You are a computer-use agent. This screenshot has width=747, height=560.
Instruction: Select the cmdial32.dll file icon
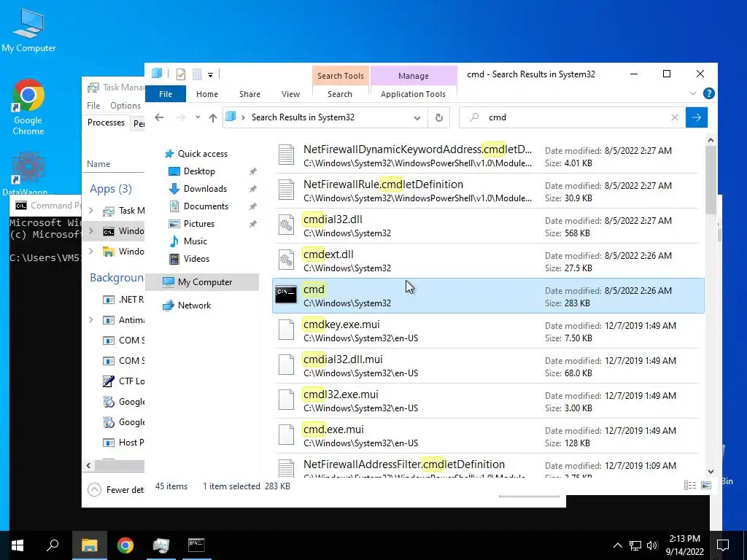286,225
